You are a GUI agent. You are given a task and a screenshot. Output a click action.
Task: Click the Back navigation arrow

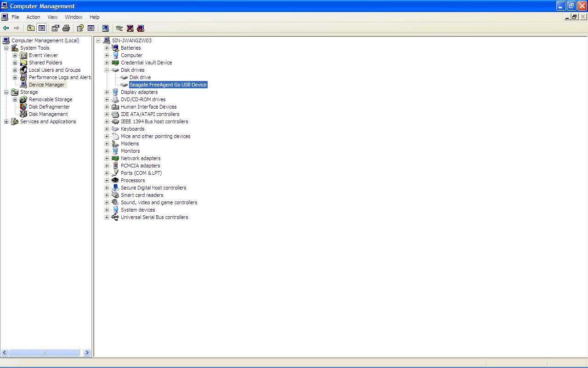pos(6,28)
